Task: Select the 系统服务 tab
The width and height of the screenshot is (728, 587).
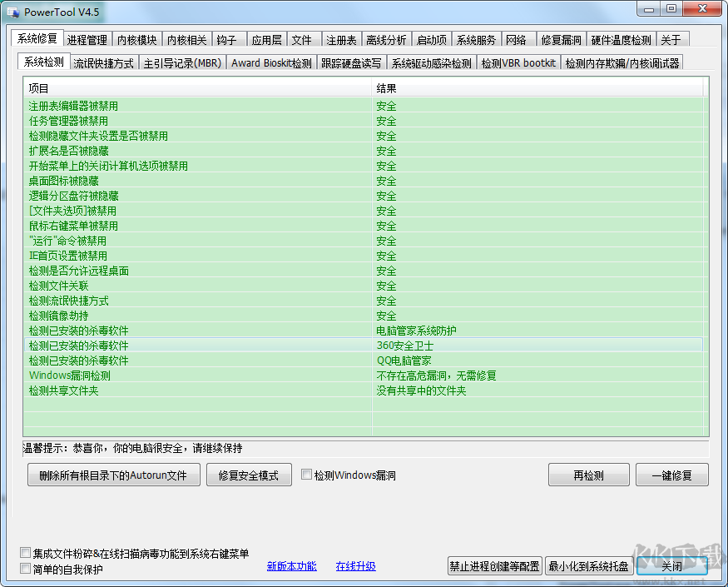Action: pos(476,38)
